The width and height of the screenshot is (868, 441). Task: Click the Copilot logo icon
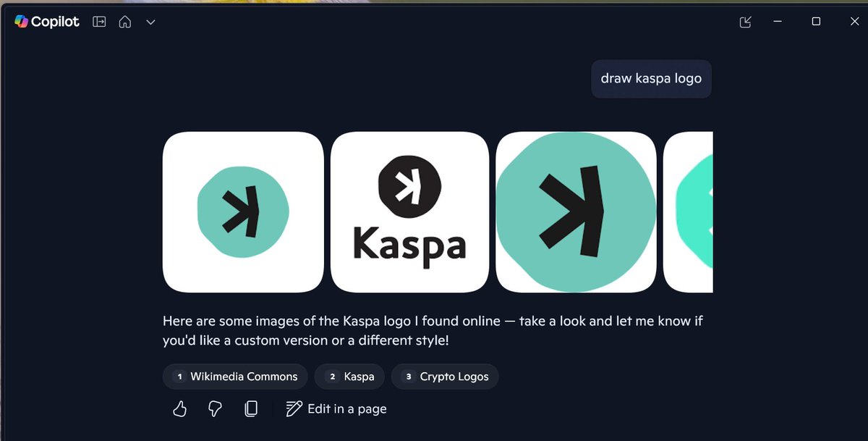coord(21,22)
